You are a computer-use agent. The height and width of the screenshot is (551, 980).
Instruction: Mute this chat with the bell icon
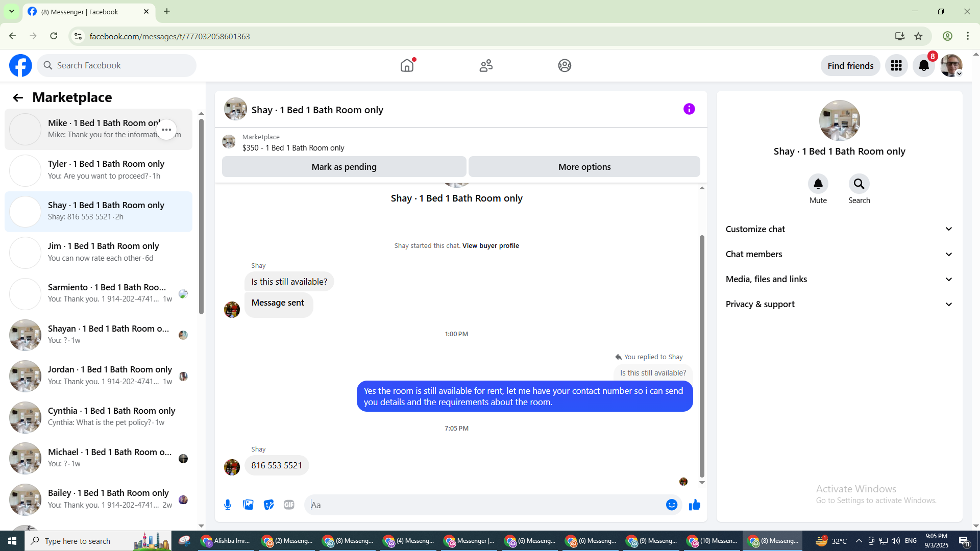818,184
